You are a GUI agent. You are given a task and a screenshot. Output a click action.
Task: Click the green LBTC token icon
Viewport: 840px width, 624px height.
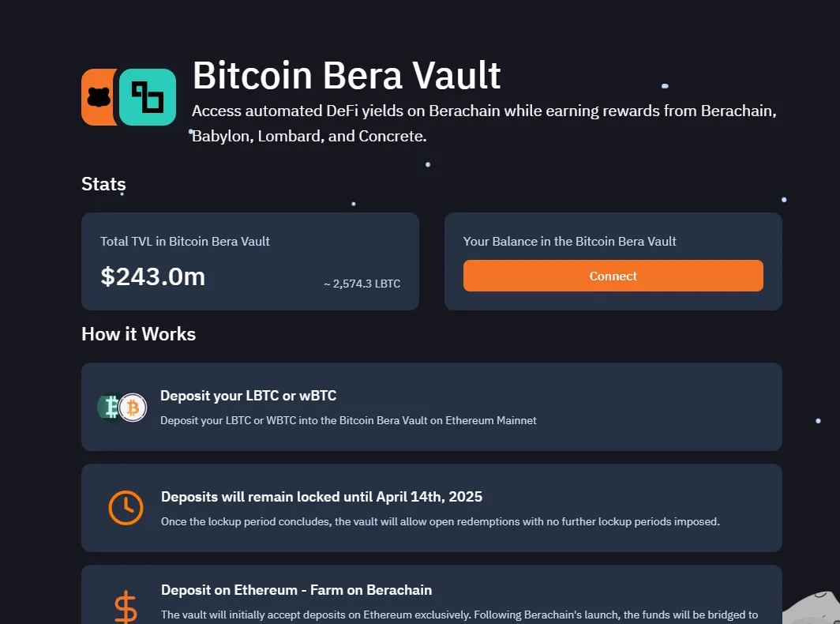click(107, 407)
